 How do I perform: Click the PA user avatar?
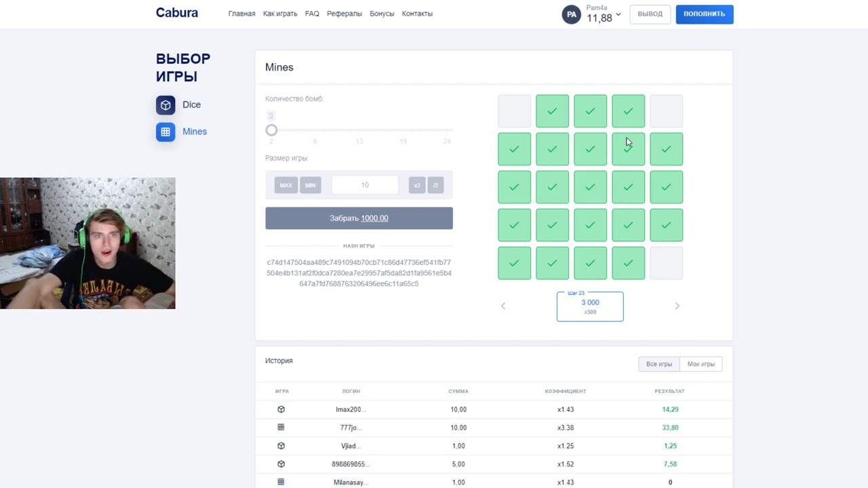click(x=572, y=14)
